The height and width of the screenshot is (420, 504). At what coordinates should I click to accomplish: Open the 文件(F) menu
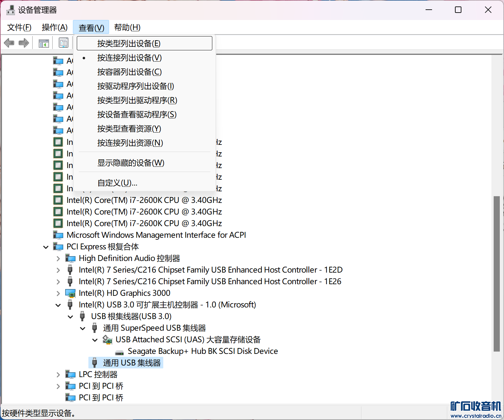pyautogui.click(x=19, y=27)
